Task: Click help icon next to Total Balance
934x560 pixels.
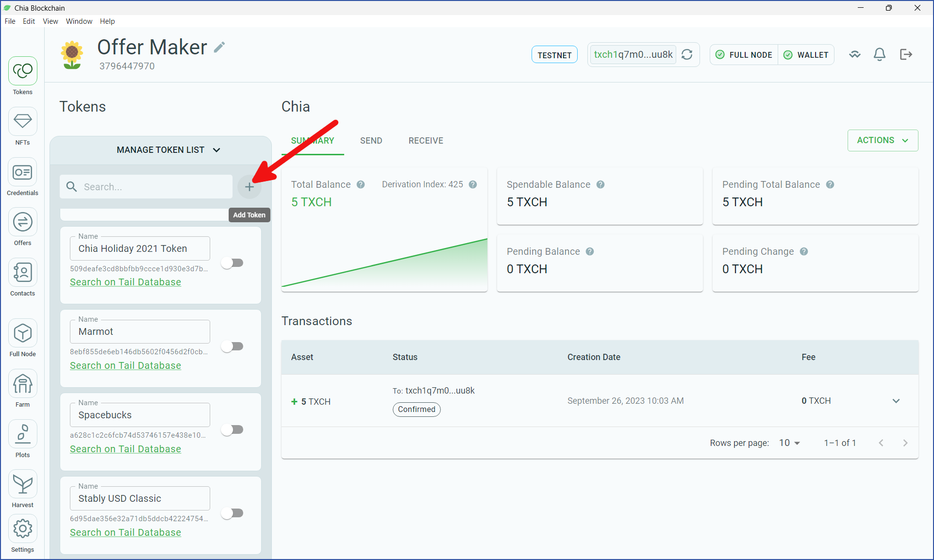Action: pos(361,184)
